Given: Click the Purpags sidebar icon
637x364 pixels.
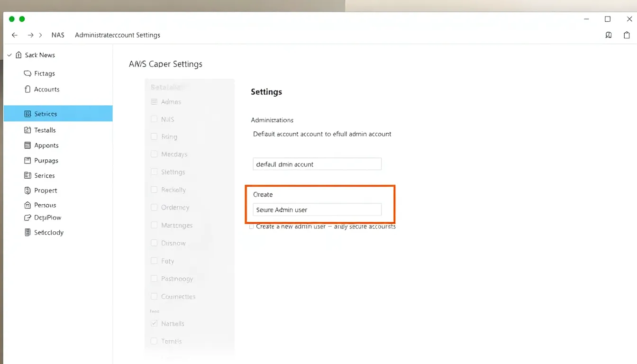Looking at the screenshot, I should coord(27,161).
